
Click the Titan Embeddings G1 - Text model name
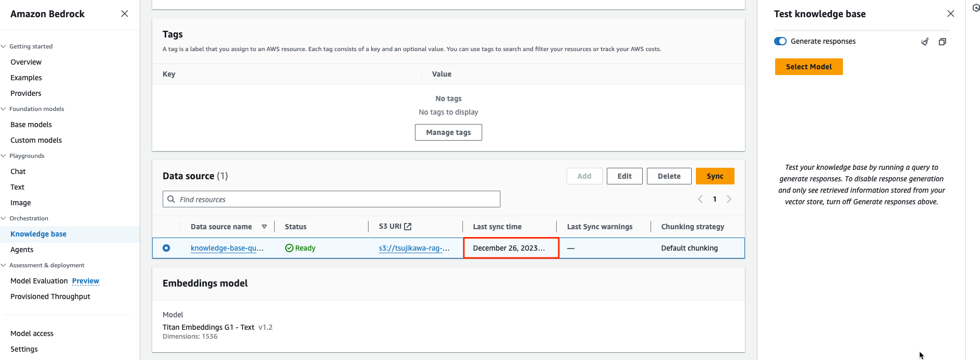[x=209, y=327]
